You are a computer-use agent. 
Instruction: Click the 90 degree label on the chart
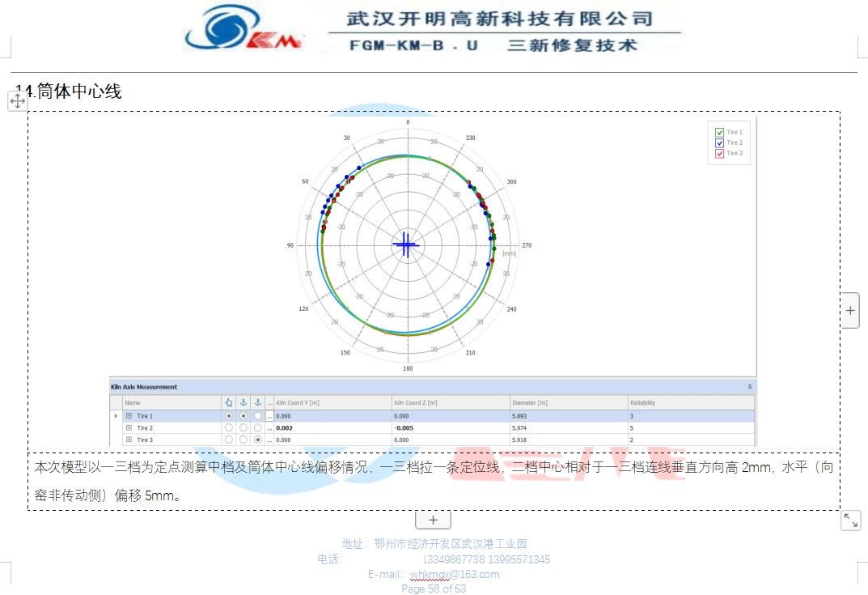[290, 244]
